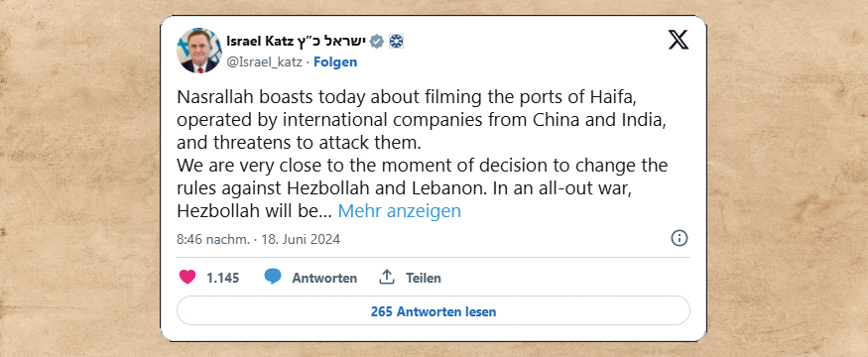The height and width of the screenshot is (357, 868).
Task: Click the Teilen share label
Action: 424,278
